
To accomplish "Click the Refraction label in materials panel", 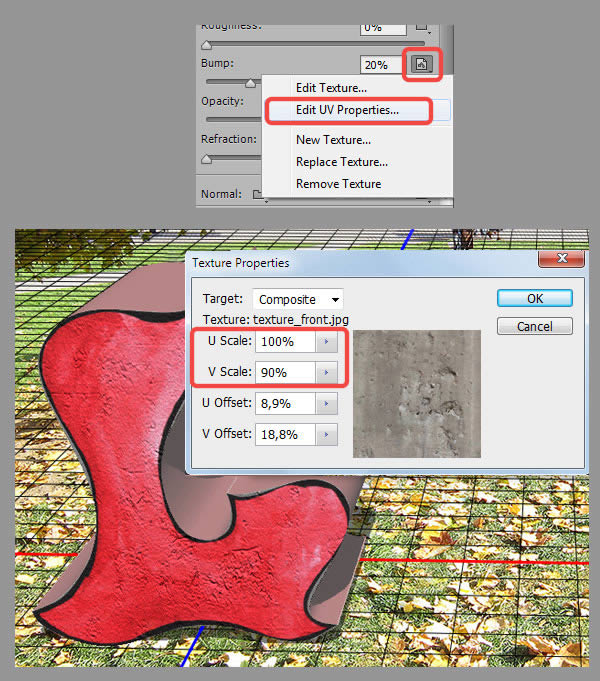I will pyautogui.click(x=229, y=139).
